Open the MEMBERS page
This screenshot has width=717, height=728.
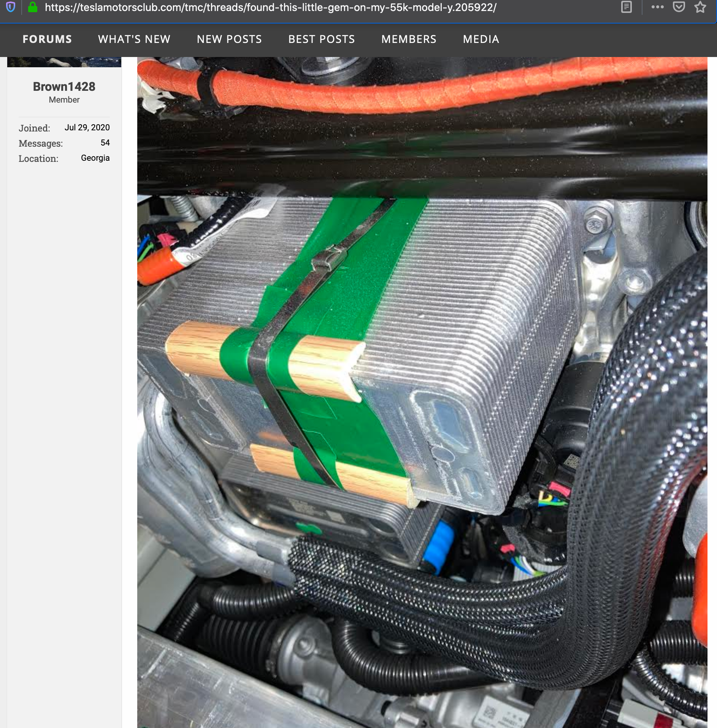tap(409, 39)
